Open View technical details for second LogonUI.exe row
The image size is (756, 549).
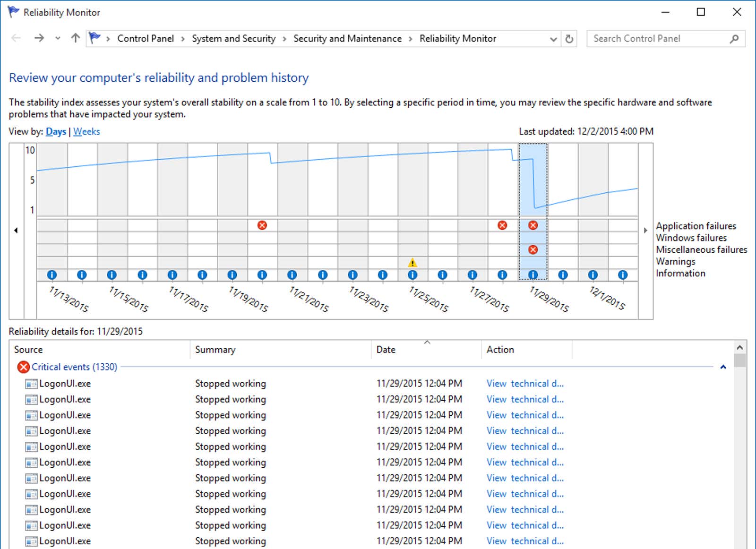(x=525, y=399)
